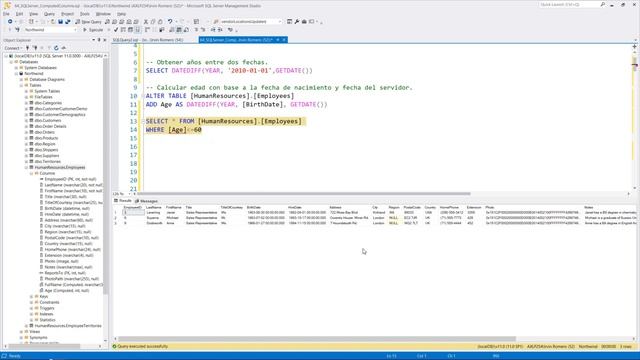Click the LastName column header in results

click(154, 207)
